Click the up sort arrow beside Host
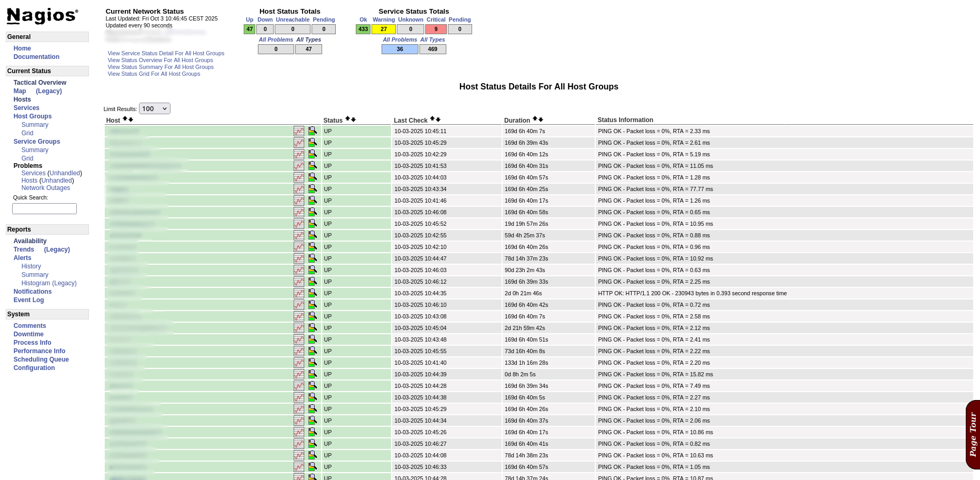This screenshot has height=480, width=980. pos(125,119)
